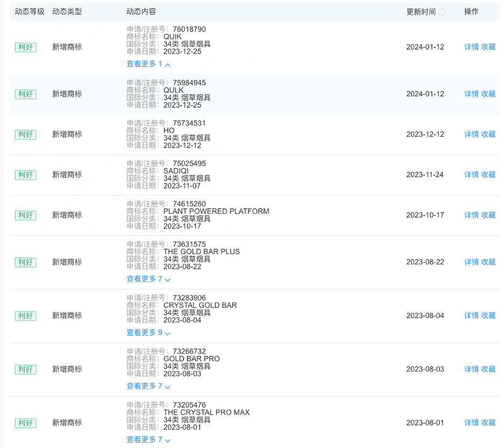Click 收藏 for PLANT POWERED PLATFORM row

coord(488,215)
